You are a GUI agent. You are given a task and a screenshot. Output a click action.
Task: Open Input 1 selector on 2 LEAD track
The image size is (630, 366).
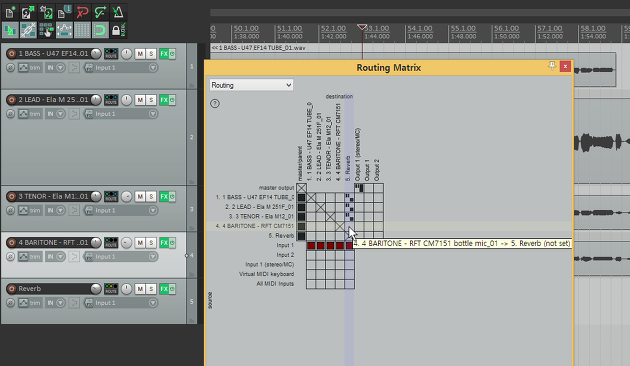pos(121,114)
